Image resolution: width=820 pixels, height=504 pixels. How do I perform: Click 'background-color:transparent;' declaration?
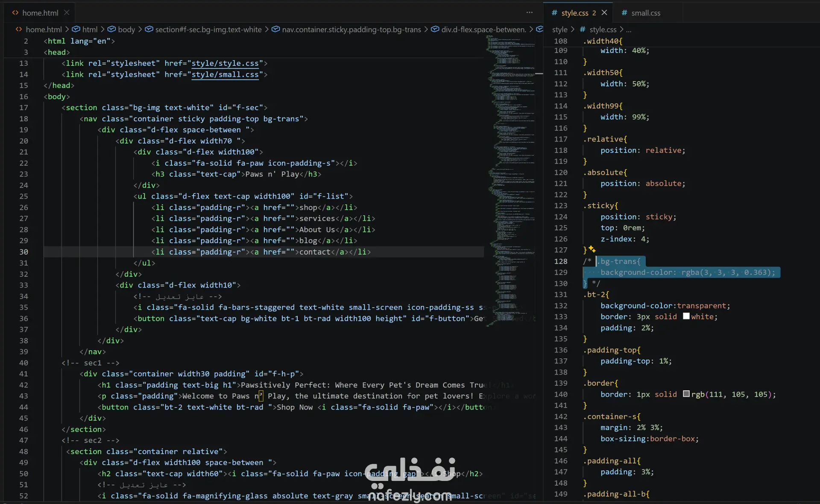click(665, 305)
